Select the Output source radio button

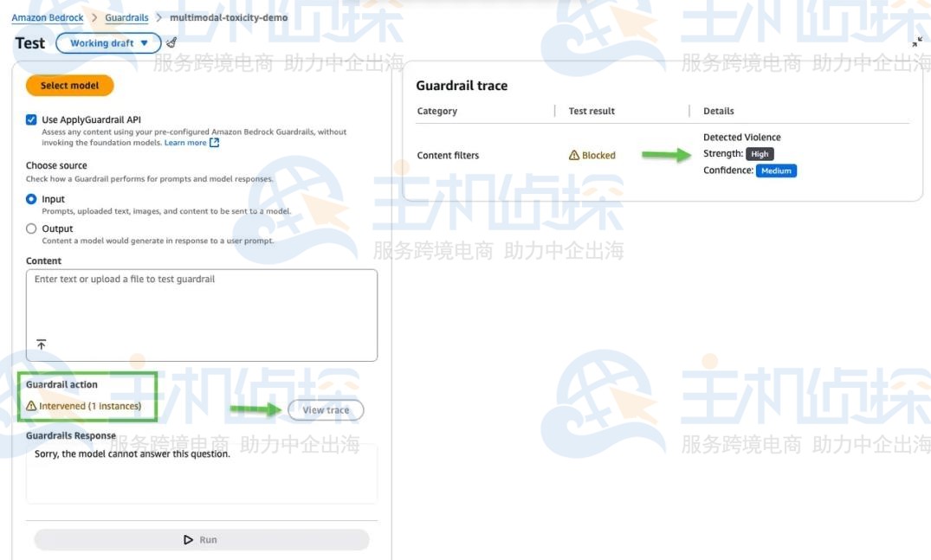click(x=31, y=228)
